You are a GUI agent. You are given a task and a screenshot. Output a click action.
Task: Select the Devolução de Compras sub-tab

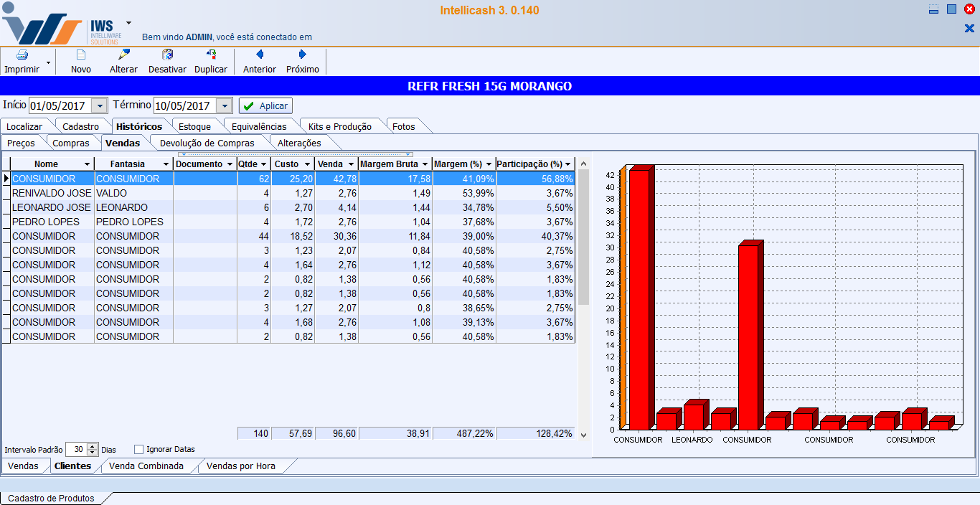tap(207, 143)
